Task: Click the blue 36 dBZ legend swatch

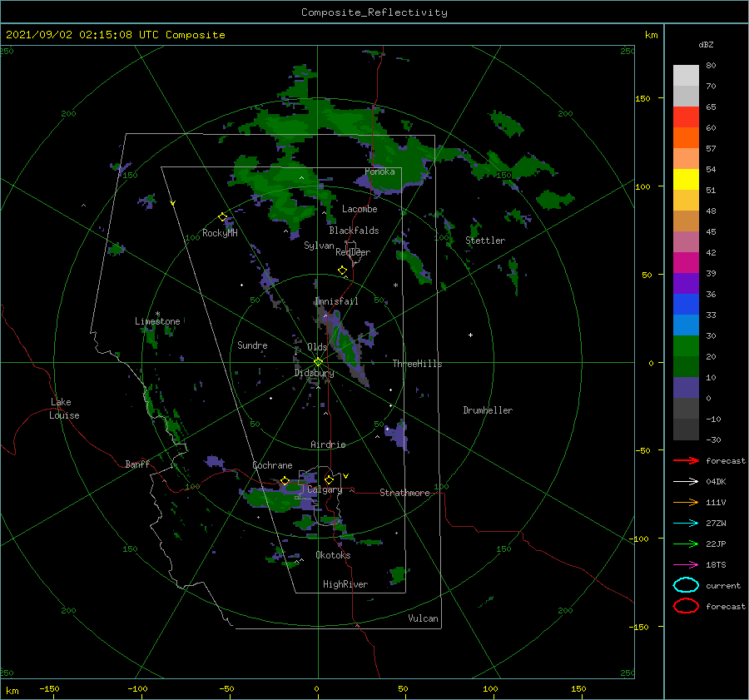Action: pyautogui.click(x=686, y=305)
